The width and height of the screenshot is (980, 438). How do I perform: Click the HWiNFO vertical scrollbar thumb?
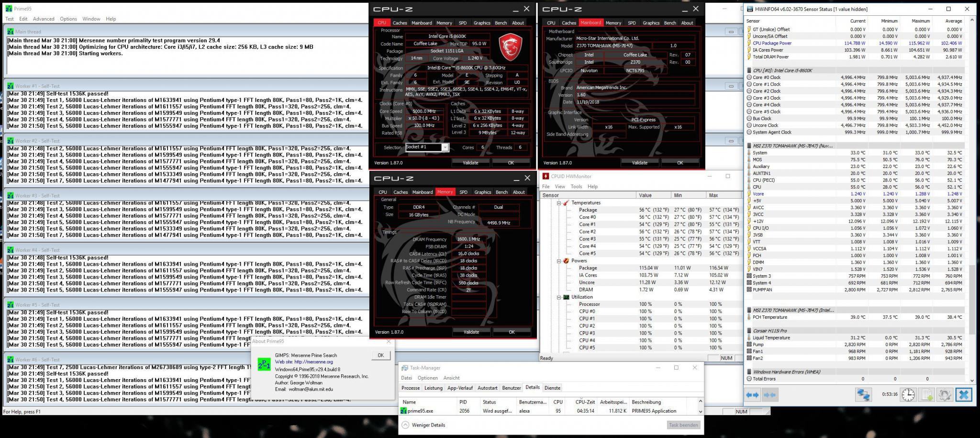click(972, 300)
